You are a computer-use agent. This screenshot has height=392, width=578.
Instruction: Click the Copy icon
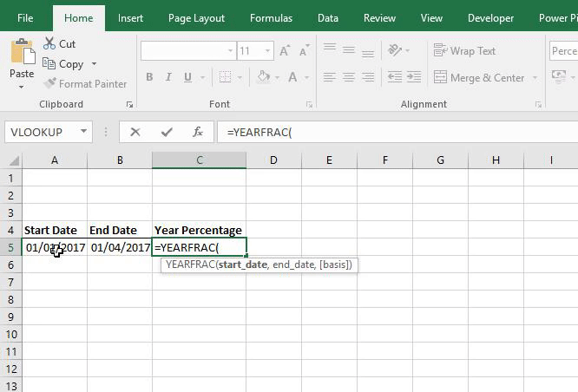(49, 63)
